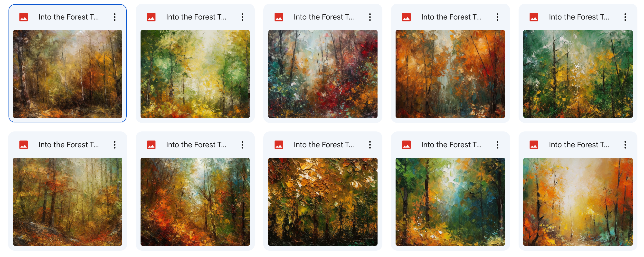This screenshot has height=257, width=644.
Task: Click file title on second top-row card
Action: coord(196,17)
